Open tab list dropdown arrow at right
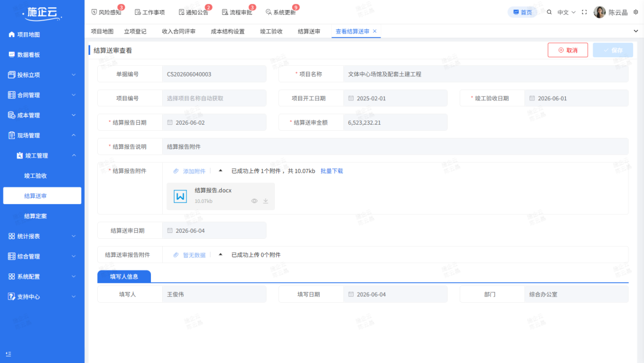 636,31
